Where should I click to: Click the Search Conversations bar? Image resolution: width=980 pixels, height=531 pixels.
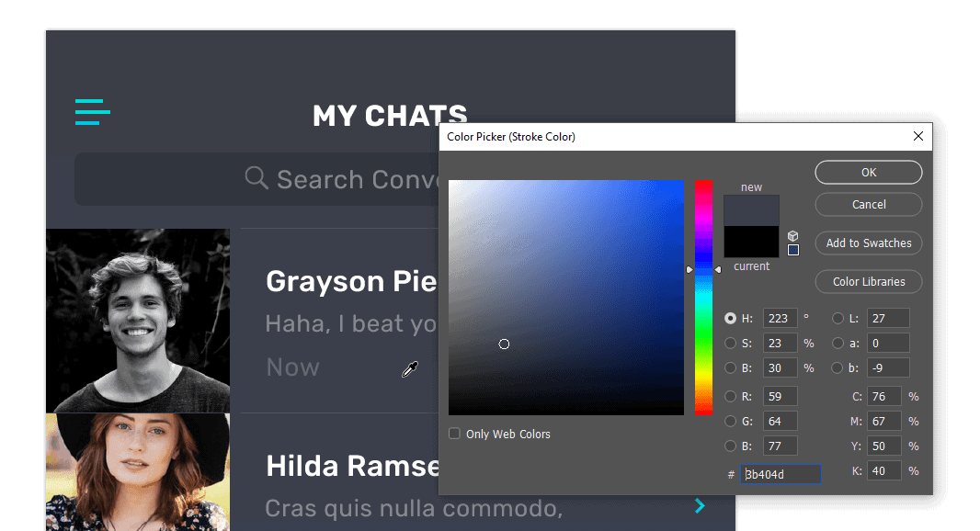tap(256, 179)
